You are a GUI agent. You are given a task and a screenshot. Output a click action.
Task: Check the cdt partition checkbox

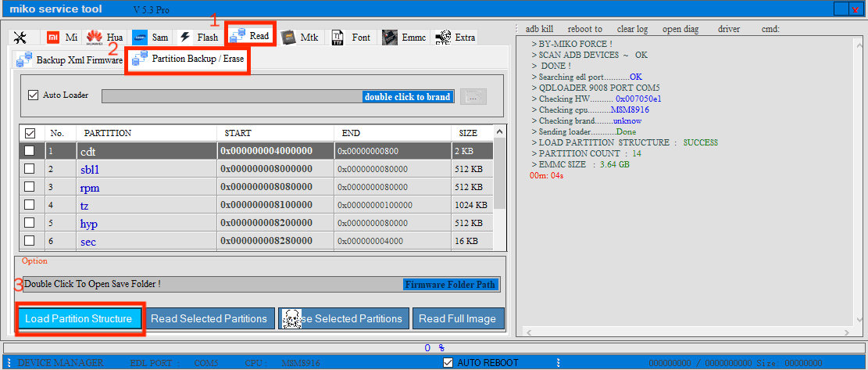pos(30,150)
